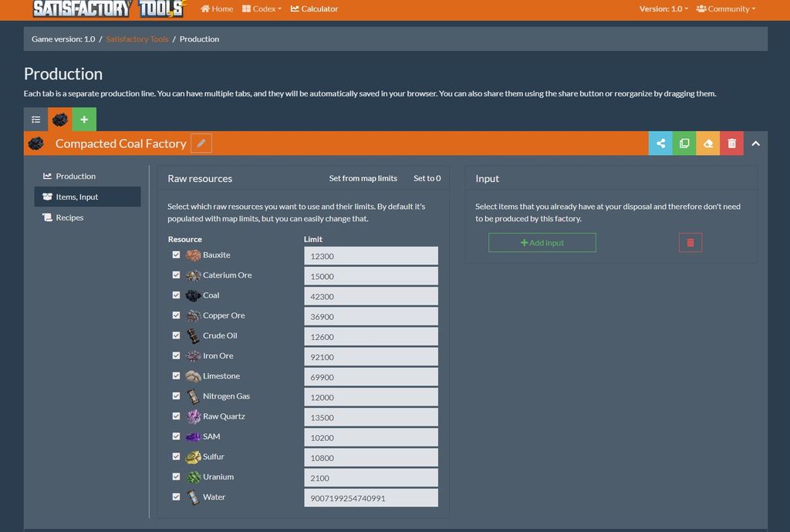
Task: Open the tab list icon
Action: point(35,120)
